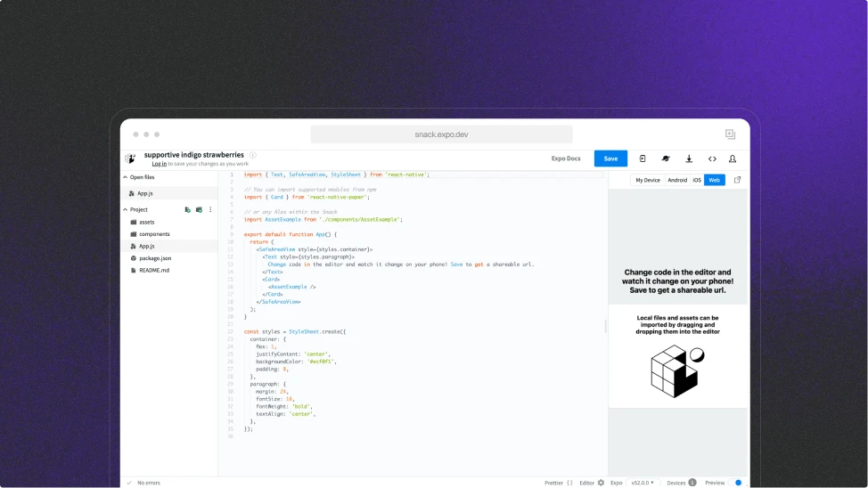Click the Log in link
The height and width of the screenshot is (488, 868).
pyautogui.click(x=159, y=164)
